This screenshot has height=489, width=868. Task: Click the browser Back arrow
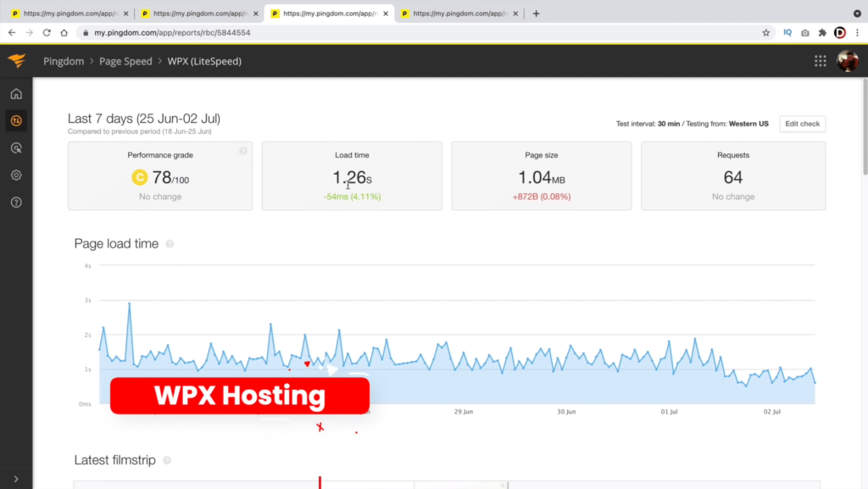pos(12,33)
